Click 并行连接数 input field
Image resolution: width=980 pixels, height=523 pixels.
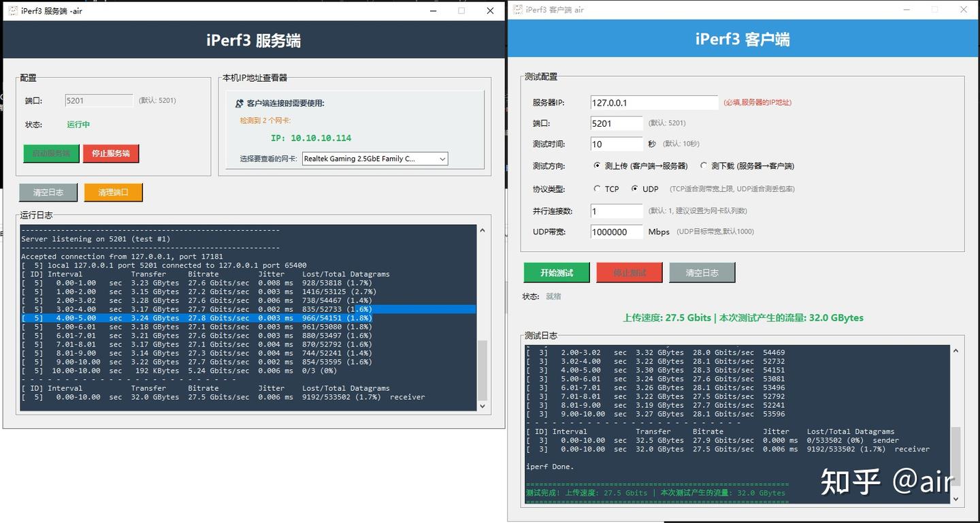pyautogui.click(x=617, y=211)
